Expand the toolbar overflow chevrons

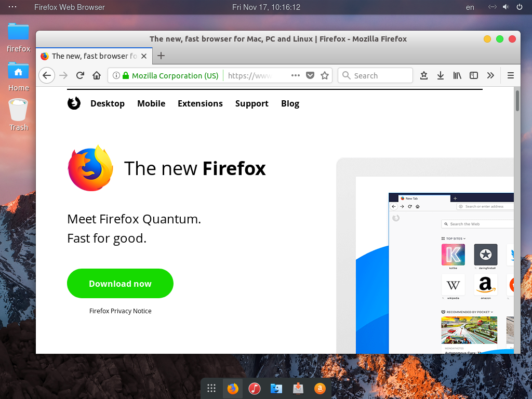tap(490, 75)
